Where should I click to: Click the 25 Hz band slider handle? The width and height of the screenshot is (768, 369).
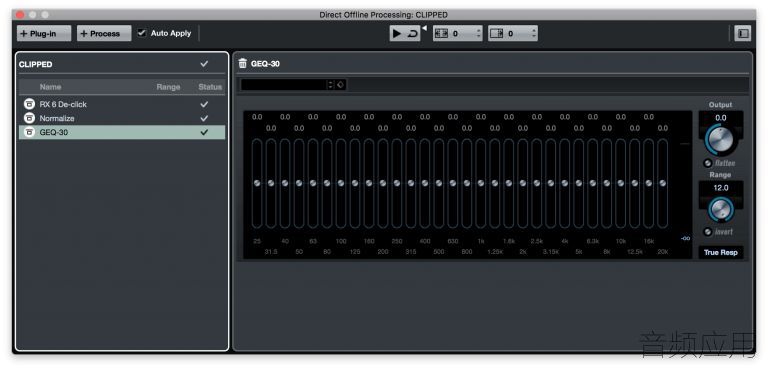[x=257, y=183]
